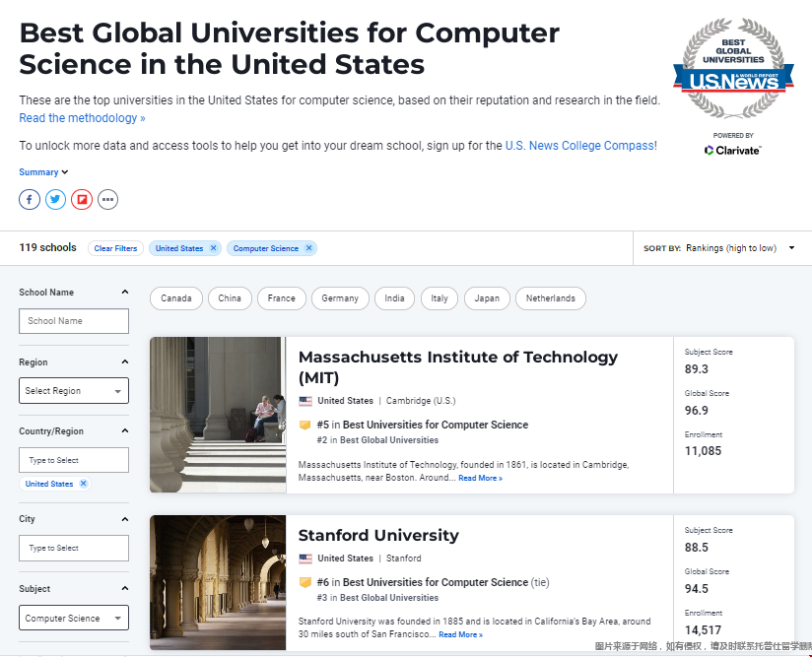The image size is (812, 657).
Task: Click the 119 schools count text
Action: coord(47,247)
